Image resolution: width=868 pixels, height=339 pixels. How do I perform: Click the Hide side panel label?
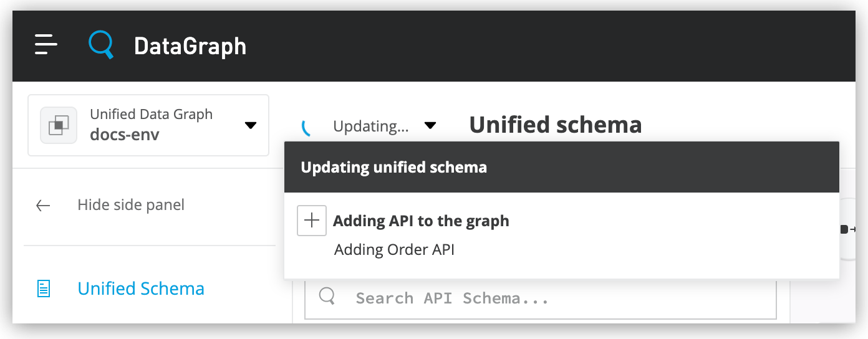tap(131, 205)
